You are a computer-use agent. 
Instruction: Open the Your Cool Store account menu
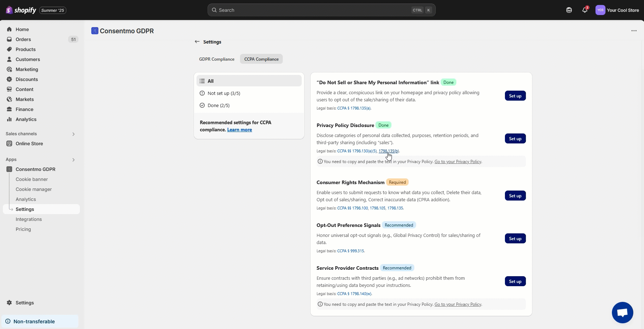(x=617, y=10)
